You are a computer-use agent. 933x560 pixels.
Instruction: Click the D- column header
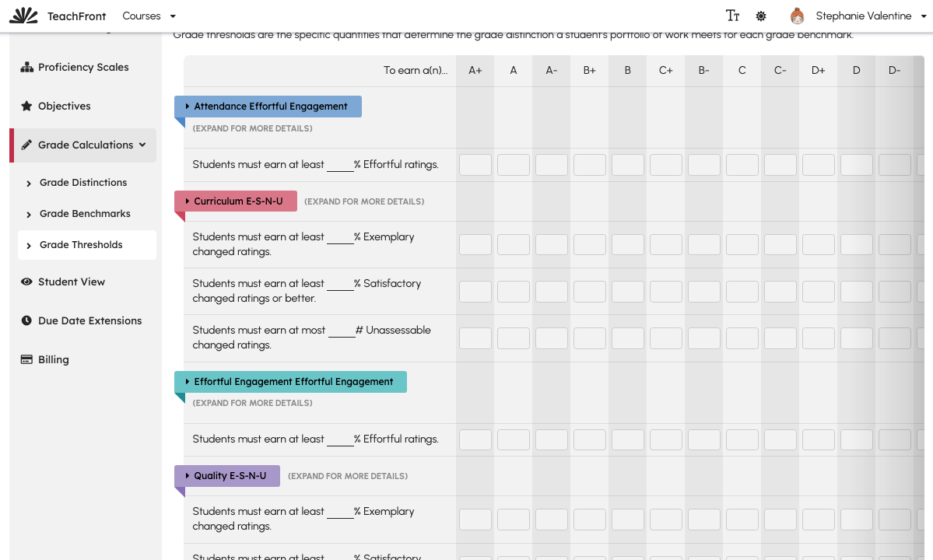(894, 70)
